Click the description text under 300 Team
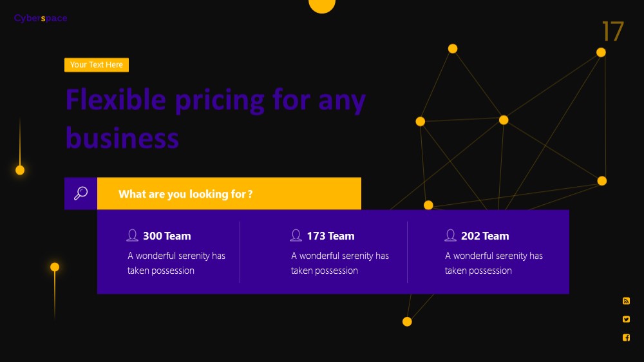 [176, 263]
